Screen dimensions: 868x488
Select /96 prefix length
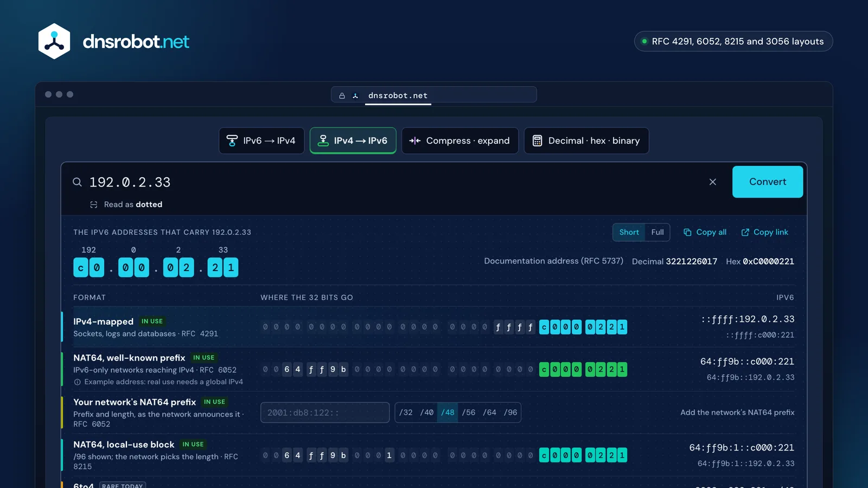click(x=510, y=413)
